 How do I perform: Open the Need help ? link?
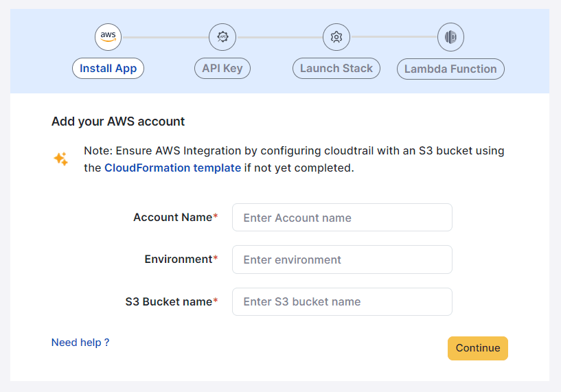click(x=80, y=343)
